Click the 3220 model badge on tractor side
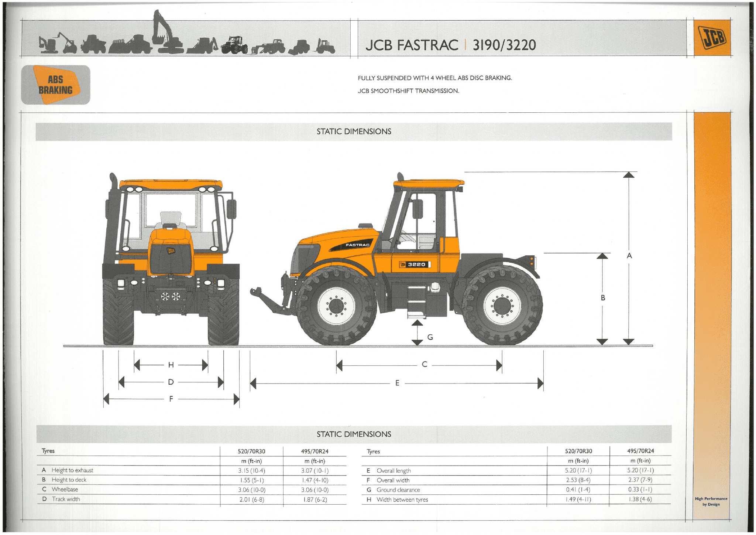 (x=415, y=264)
